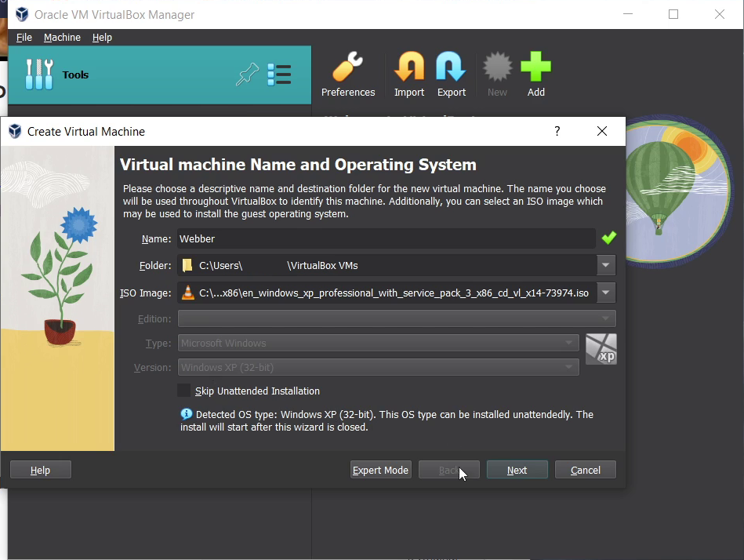Screen dimensions: 744x560
Task: Click the Help button in the dialog
Action: coord(40,470)
